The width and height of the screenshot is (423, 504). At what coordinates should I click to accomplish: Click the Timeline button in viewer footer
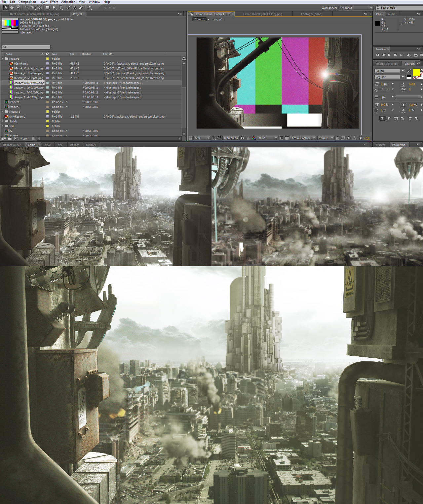(348, 138)
